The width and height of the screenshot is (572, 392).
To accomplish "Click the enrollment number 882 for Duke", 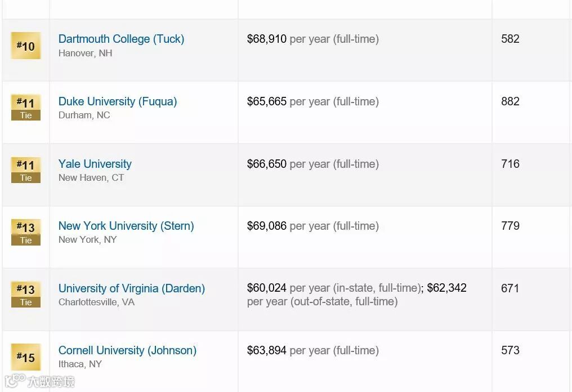I will [510, 101].
